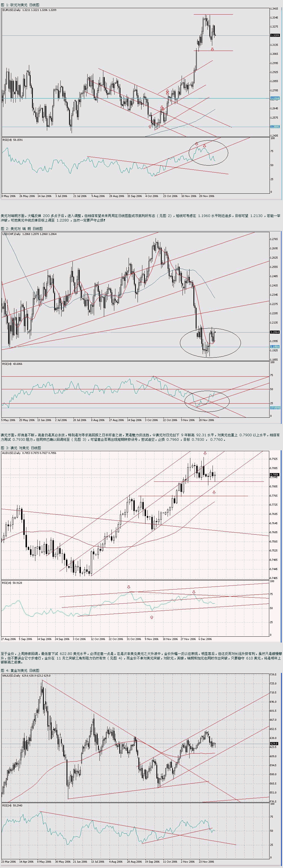
Task: Click the current gold price tag 629.0
Action: [274, 743]
